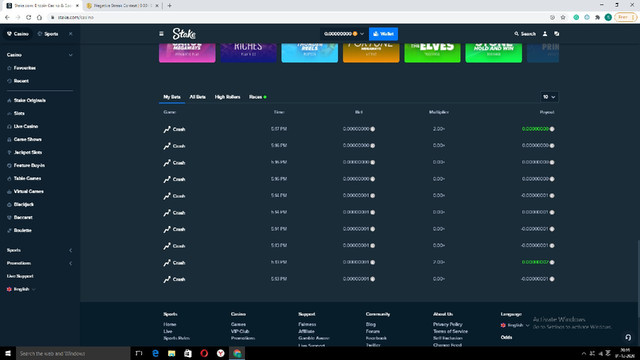Click the Feature Buy-in icon
Screen dimensions: 640x360
[x=9, y=166]
